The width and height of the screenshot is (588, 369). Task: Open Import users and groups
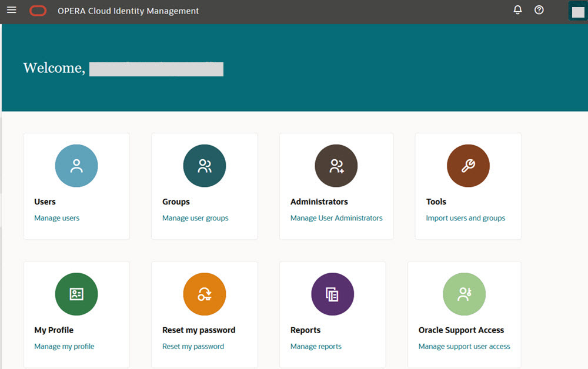point(465,218)
